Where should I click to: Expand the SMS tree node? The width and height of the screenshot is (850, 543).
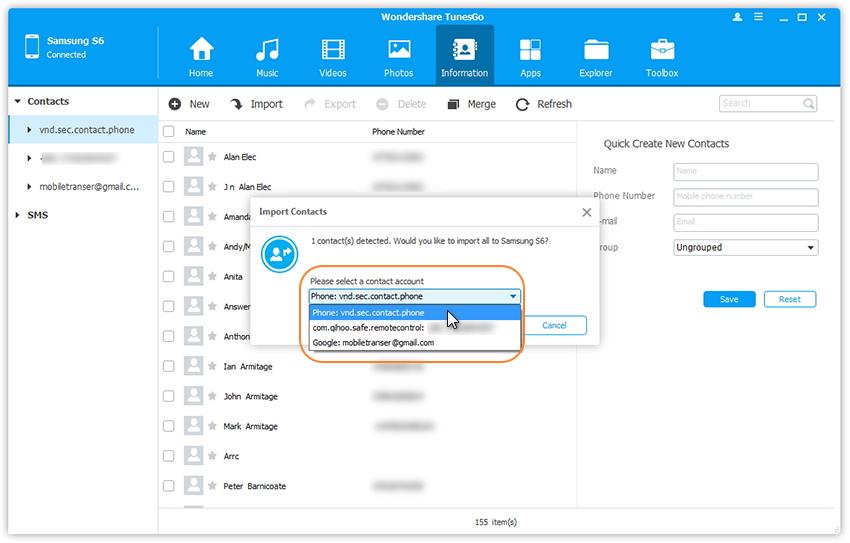pyautogui.click(x=17, y=215)
